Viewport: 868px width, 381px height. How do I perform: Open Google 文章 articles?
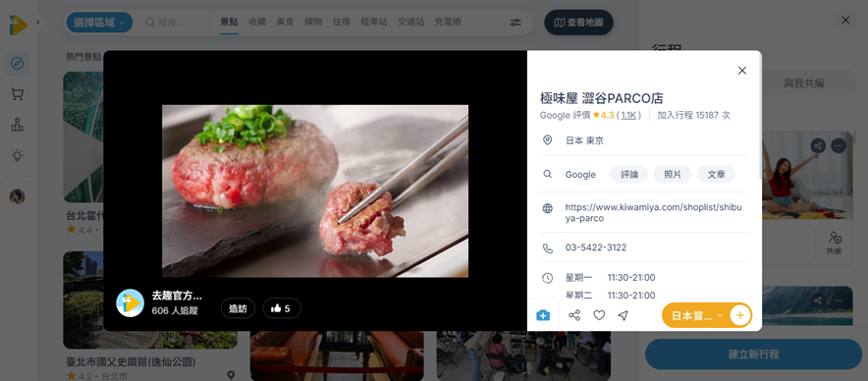(x=716, y=174)
